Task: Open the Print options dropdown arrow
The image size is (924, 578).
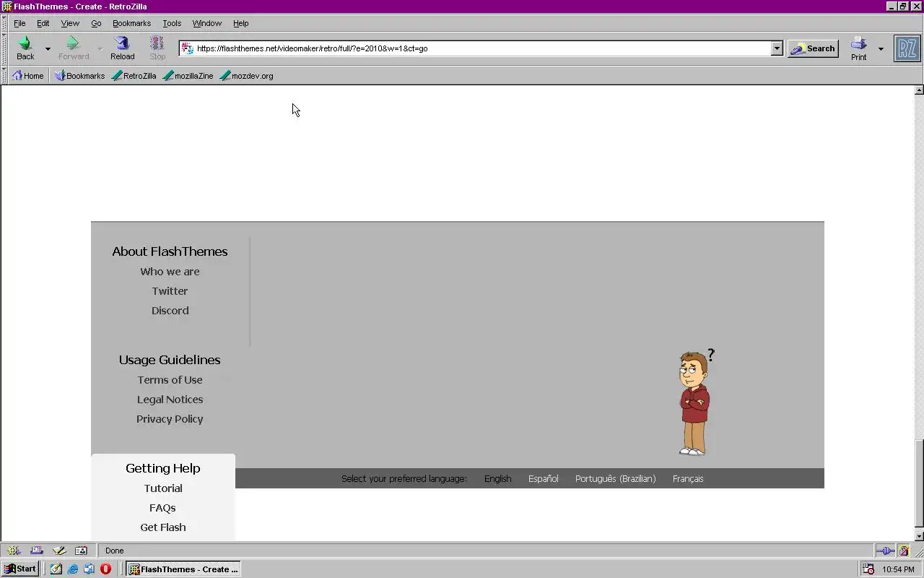Action: tap(881, 49)
